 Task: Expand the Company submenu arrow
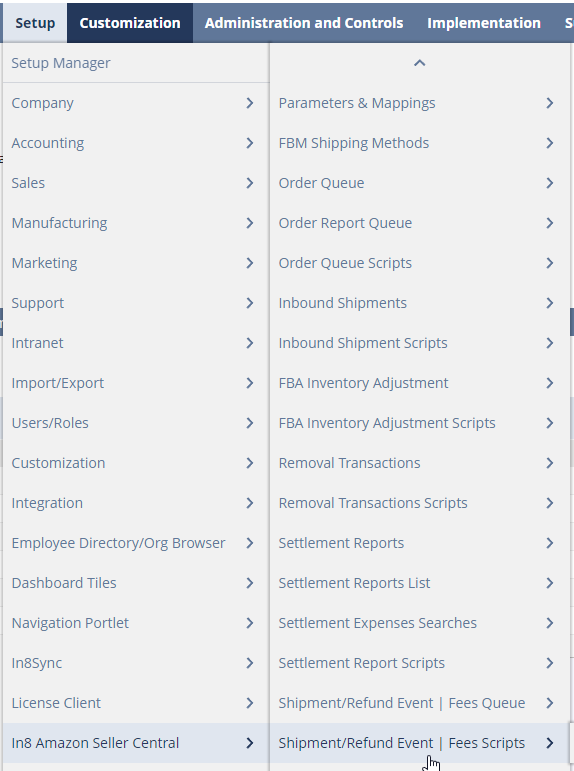250,103
